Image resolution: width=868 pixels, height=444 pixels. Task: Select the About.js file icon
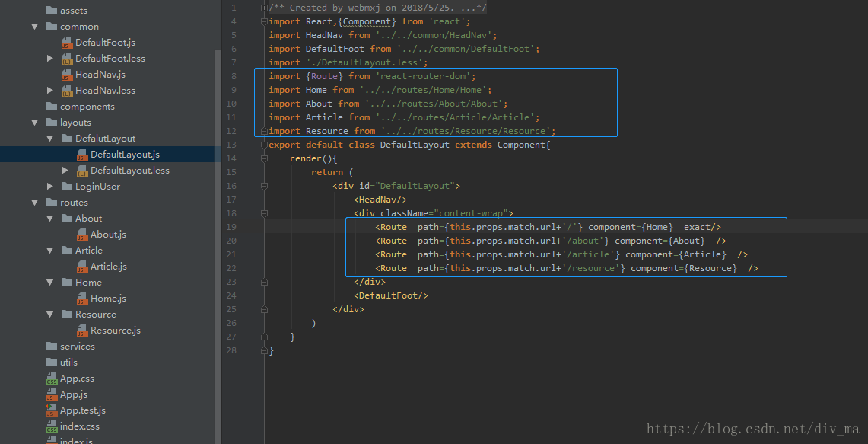pyautogui.click(x=82, y=235)
